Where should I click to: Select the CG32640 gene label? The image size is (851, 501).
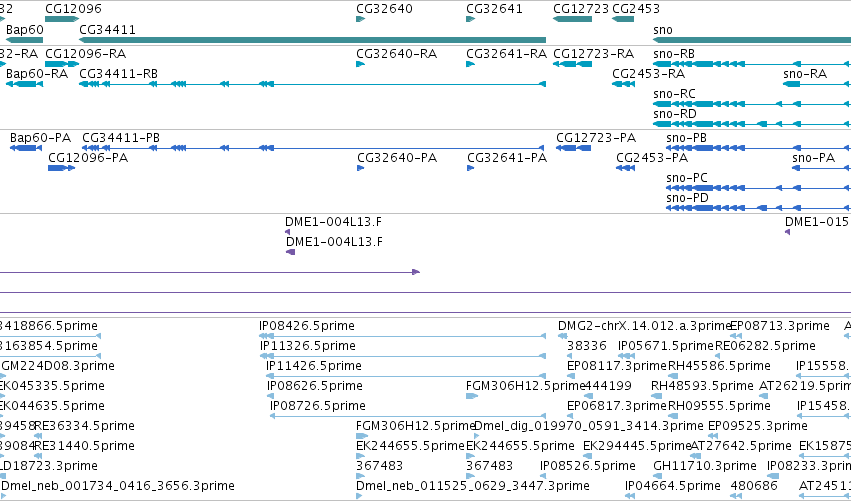pyautogui.click(x=384, y=9)
